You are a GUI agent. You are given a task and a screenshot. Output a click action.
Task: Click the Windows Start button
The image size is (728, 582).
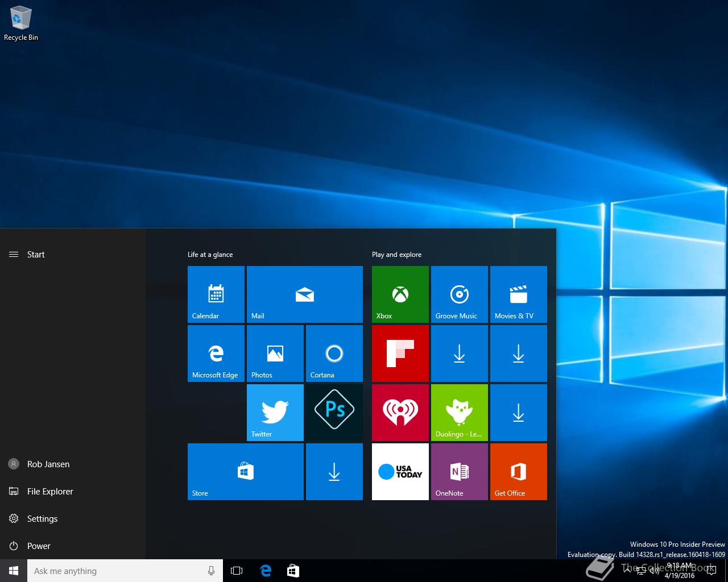pyautogui.click(x=14, y=571)
